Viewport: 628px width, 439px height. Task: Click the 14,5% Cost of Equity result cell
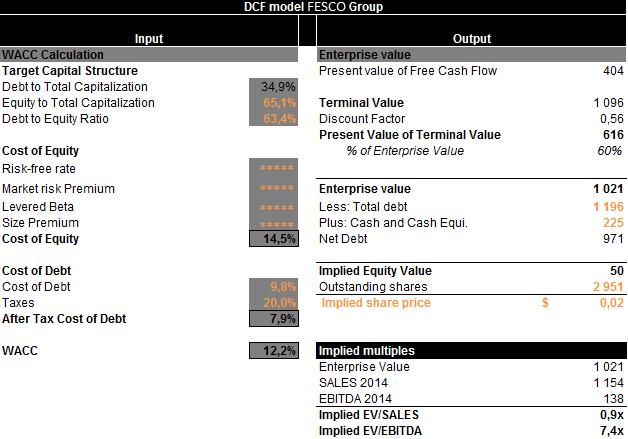tap(273, 239)
